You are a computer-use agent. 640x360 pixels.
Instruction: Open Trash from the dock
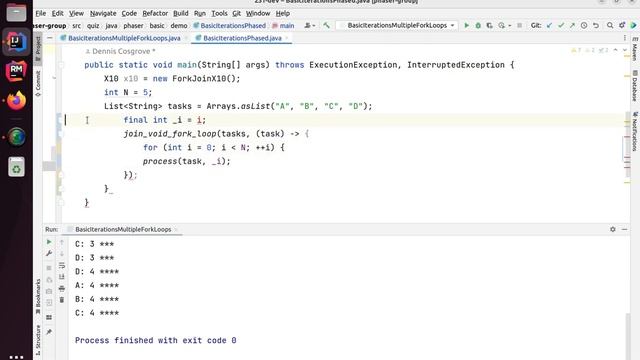tap(16, 167)
